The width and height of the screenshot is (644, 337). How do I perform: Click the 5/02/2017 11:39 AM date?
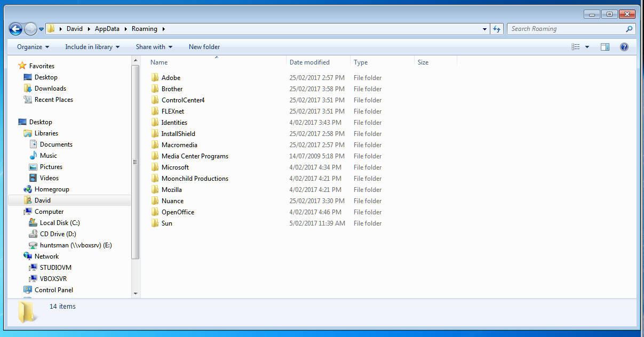317,223
